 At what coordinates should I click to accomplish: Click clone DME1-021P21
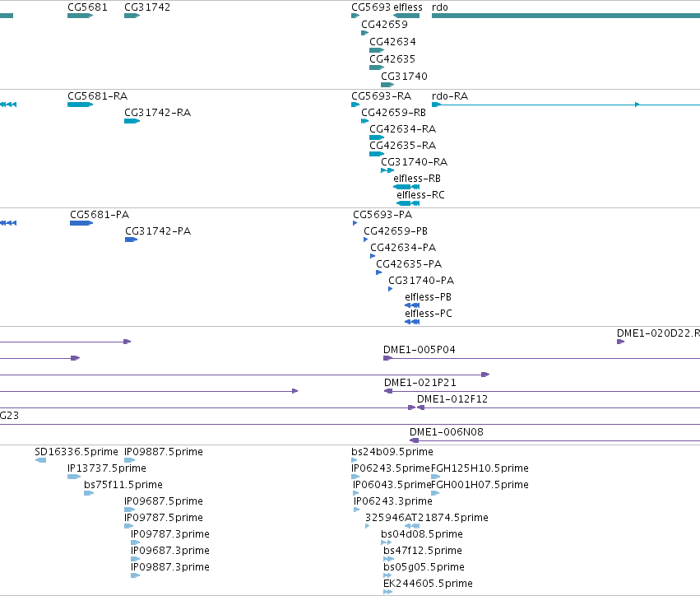(420, 384)
